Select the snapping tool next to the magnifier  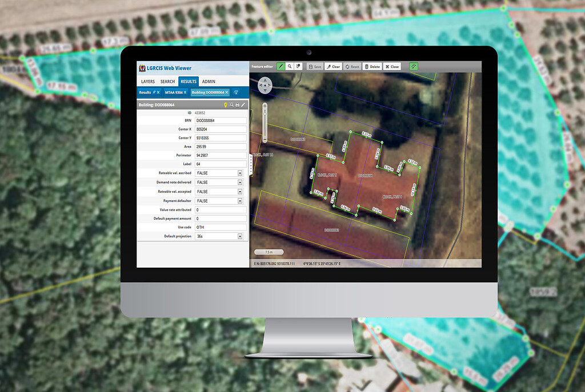298,66
